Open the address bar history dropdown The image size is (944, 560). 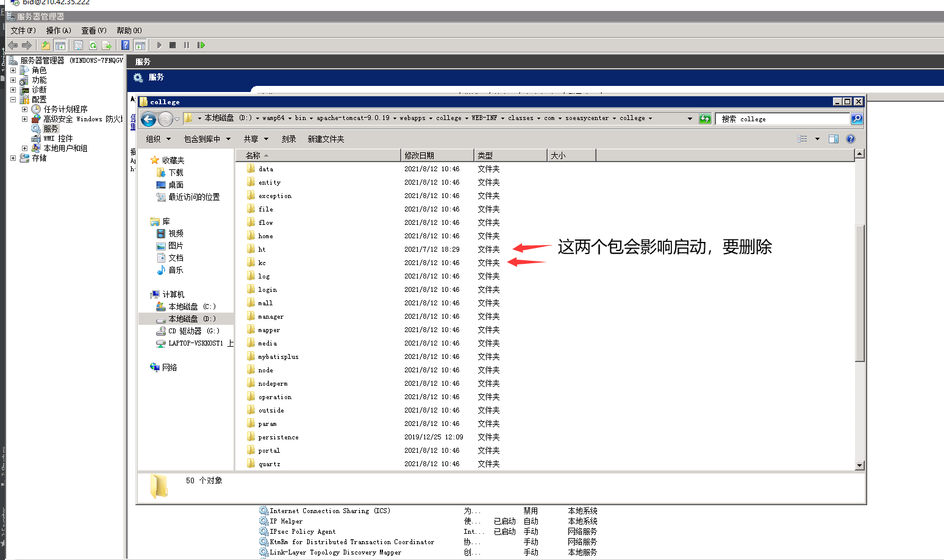coord(690,119)
